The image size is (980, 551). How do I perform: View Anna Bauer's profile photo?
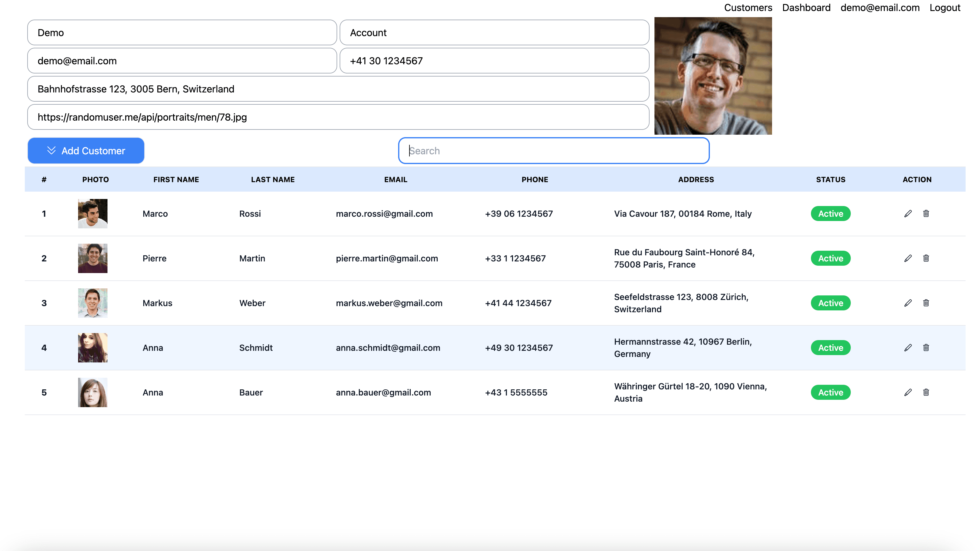92,392
